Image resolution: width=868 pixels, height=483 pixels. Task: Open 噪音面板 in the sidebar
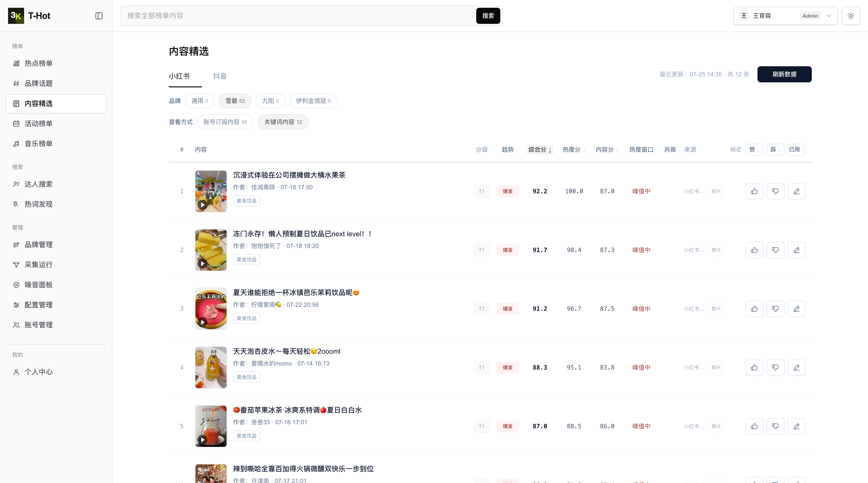click(x=56, y=285)
